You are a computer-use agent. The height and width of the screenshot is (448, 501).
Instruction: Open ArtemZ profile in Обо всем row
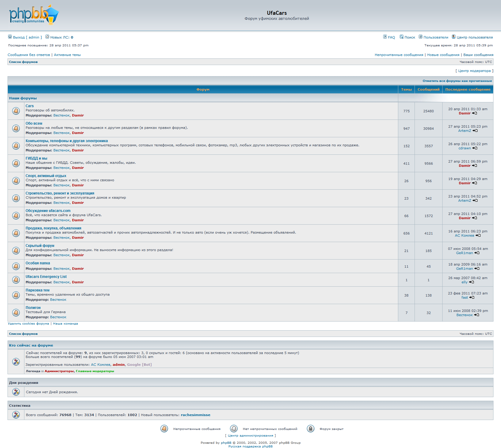click(465, 131)
